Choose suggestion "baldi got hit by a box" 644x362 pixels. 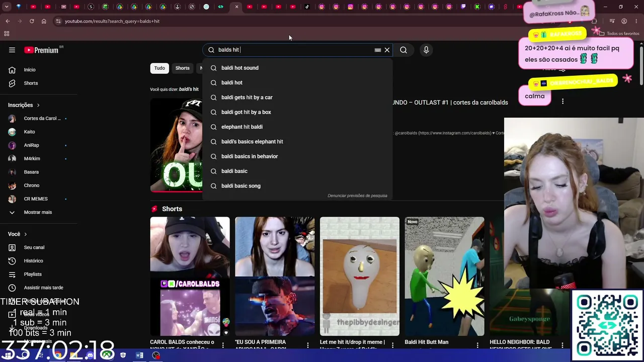(297, 112)
